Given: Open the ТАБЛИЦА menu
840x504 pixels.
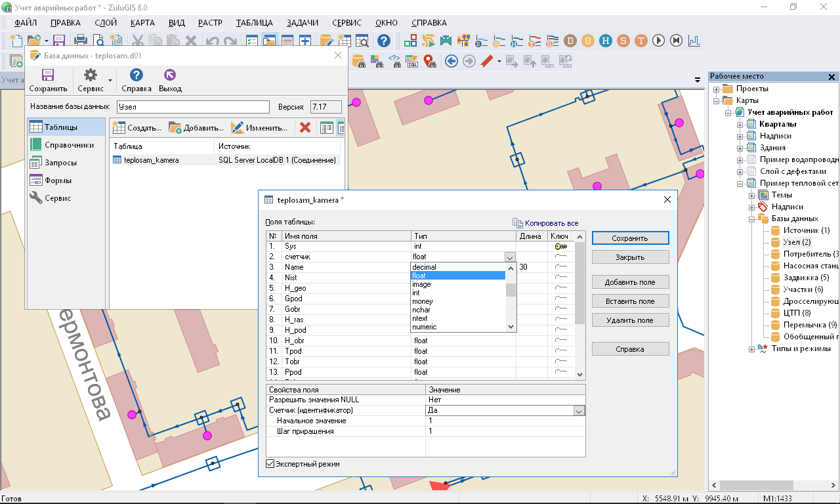Looking at the screenshot, I should tap(254, 22).
